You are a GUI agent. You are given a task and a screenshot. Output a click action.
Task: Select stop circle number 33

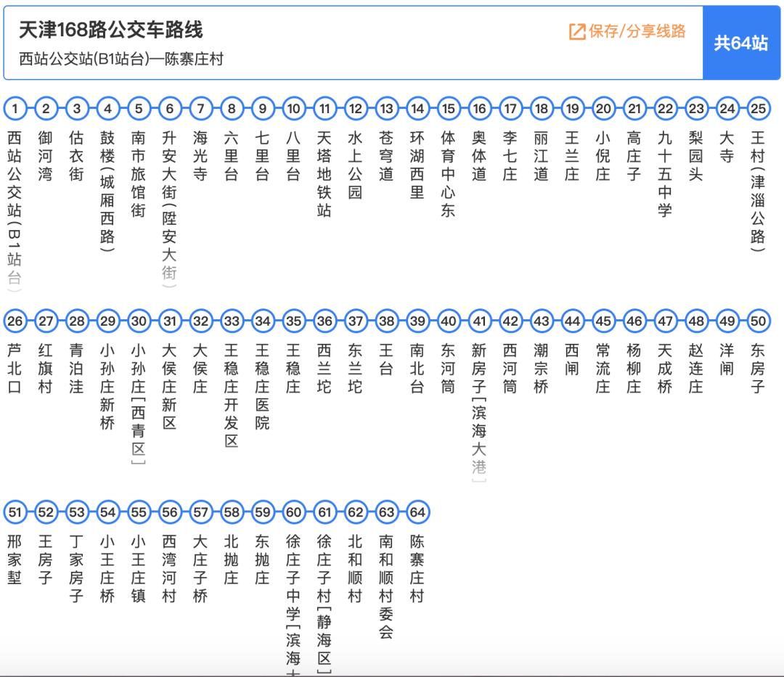pos(232,321)
